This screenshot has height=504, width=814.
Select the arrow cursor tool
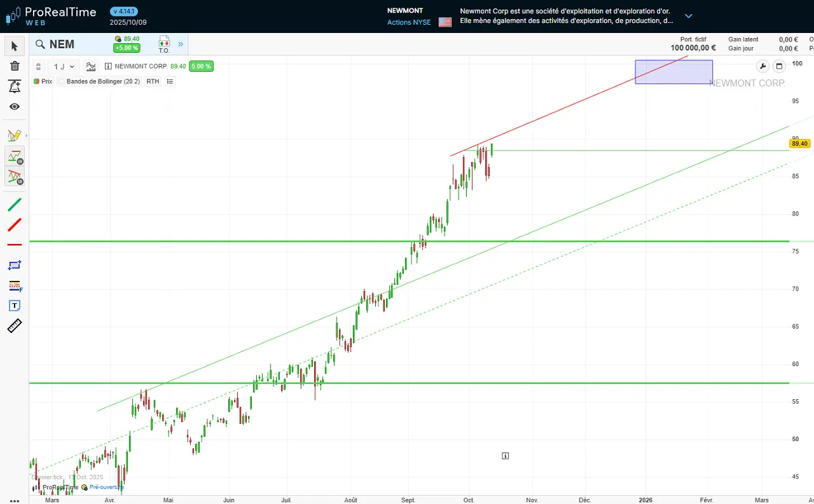pyautogui.click(x=15, y=46)
